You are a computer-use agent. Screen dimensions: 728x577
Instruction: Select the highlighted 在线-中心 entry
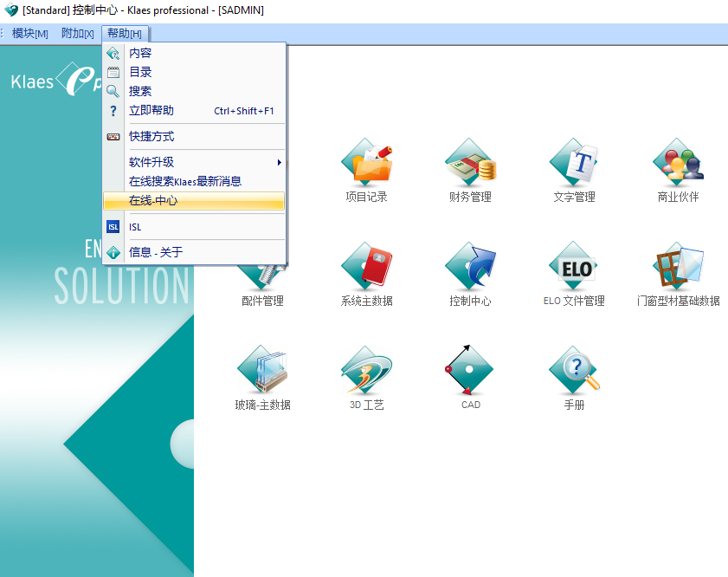(x=194, y=201)
